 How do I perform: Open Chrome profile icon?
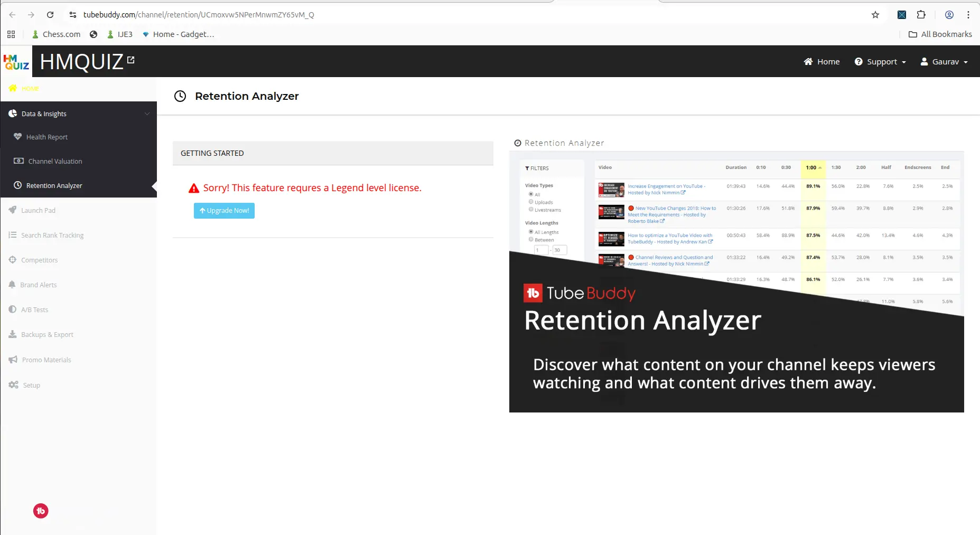949,15
